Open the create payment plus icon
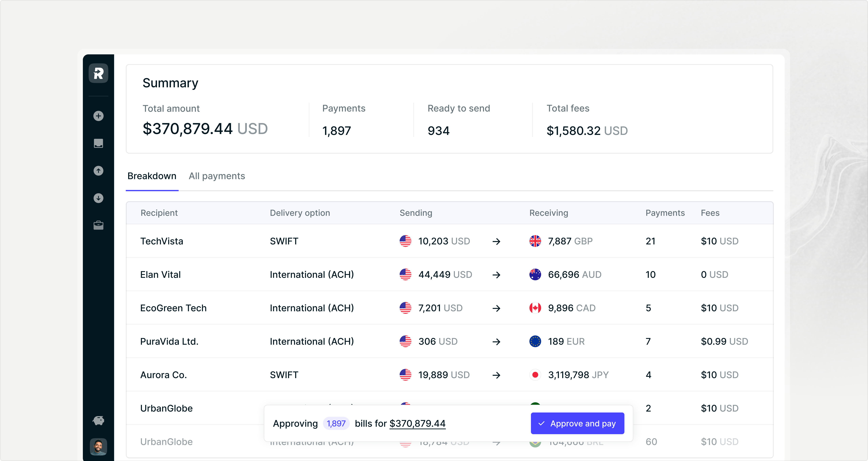This screenshot has width=868, height=461. [98, 116]
